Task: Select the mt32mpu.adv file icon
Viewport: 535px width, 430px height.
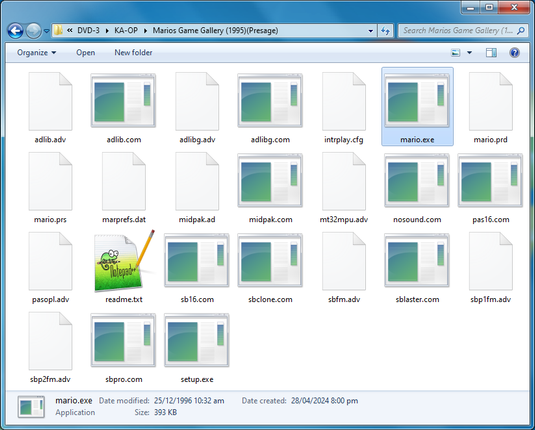Action: pos(344,181)
